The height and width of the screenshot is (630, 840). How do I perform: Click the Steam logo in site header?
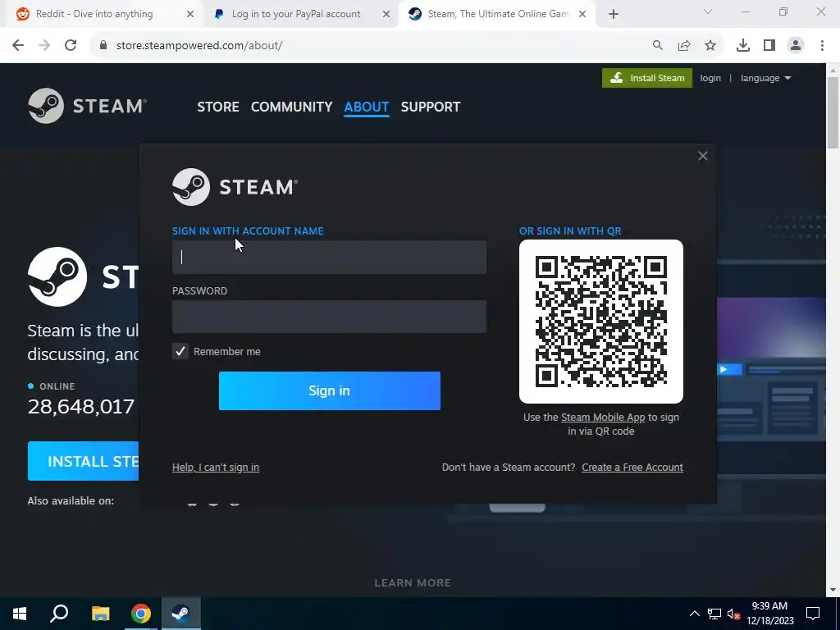point(87,106)
